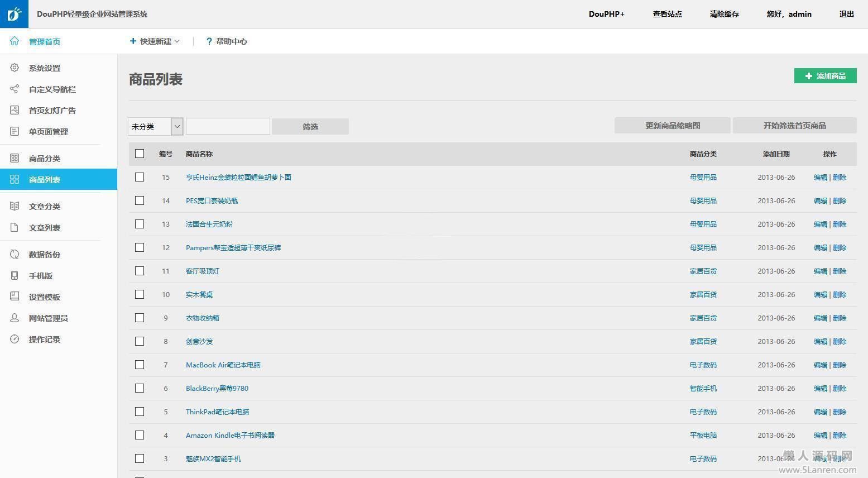Click 退出 to log out
This screenshot has width=868, height=478.
click(x=847, y=14)
